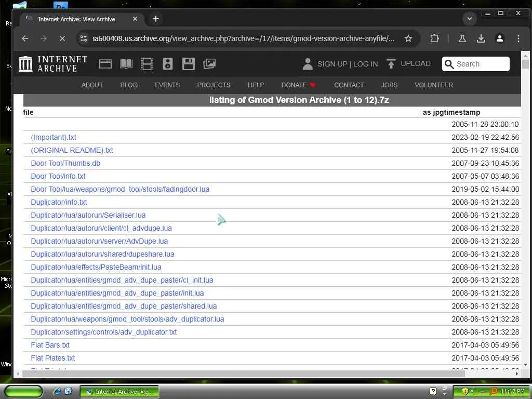
Task: Open the CONTACT menu item
Action: click(x=349, y=85)
